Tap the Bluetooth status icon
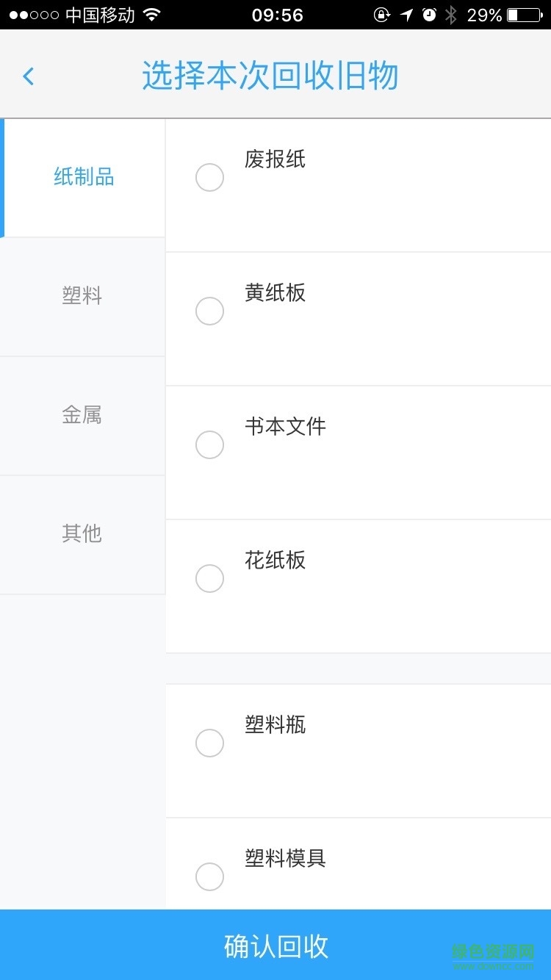The width and height of the screenshot is (551, 980). (451, 15)
